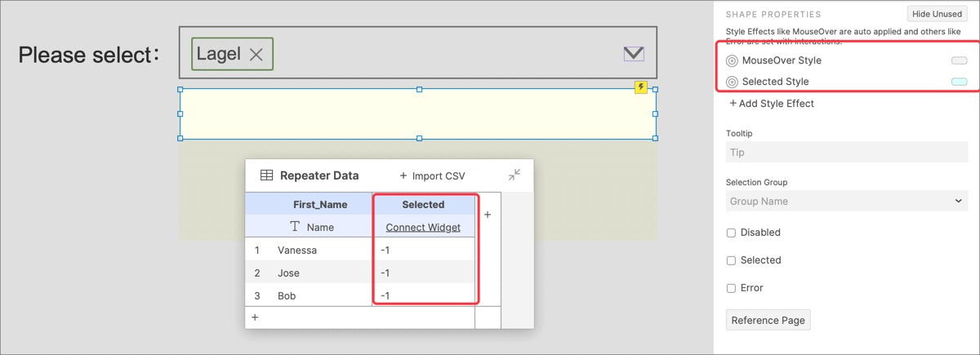The height and width of the screenshot is (355, 980).
Task: Open the Please select dropdown arrow
Action: pyautogui.click(x=633, y=54)
